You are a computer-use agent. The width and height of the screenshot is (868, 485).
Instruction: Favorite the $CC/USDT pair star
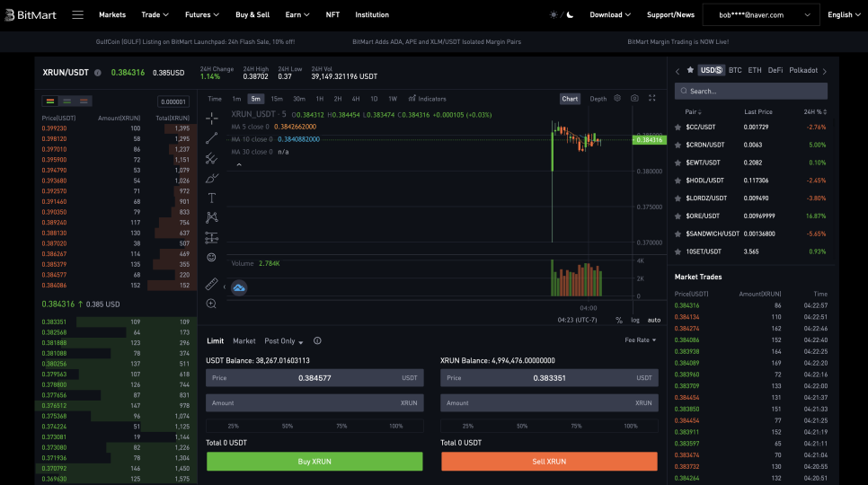pyautogui.click(x=678, y=128)
